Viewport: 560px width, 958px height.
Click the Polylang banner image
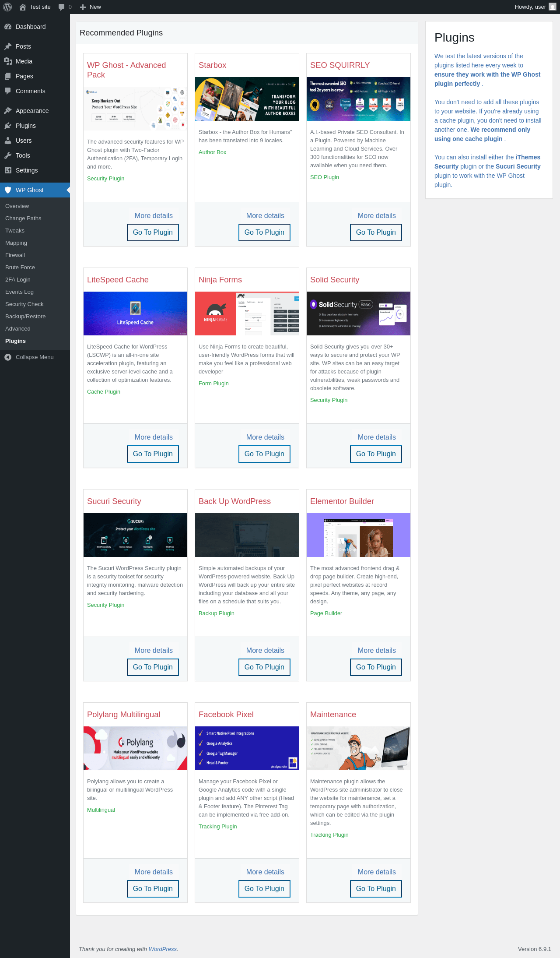click(x=135, y=748)
